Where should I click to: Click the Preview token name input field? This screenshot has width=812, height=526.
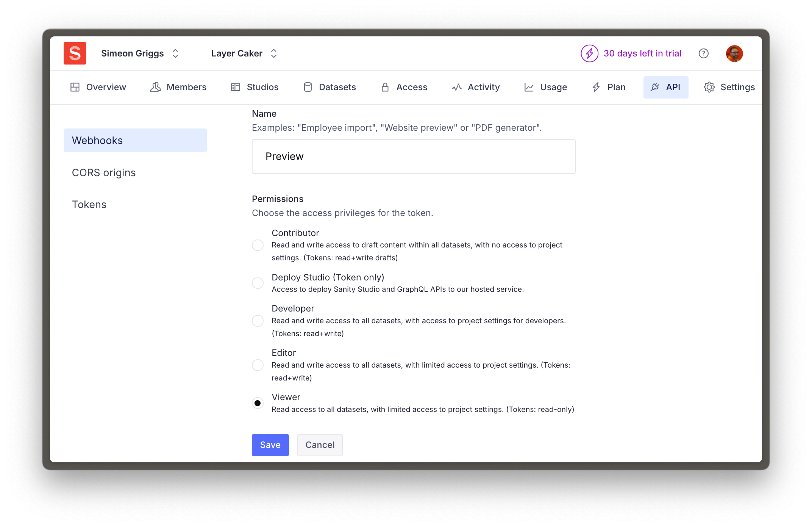click(x=413, y=157)
